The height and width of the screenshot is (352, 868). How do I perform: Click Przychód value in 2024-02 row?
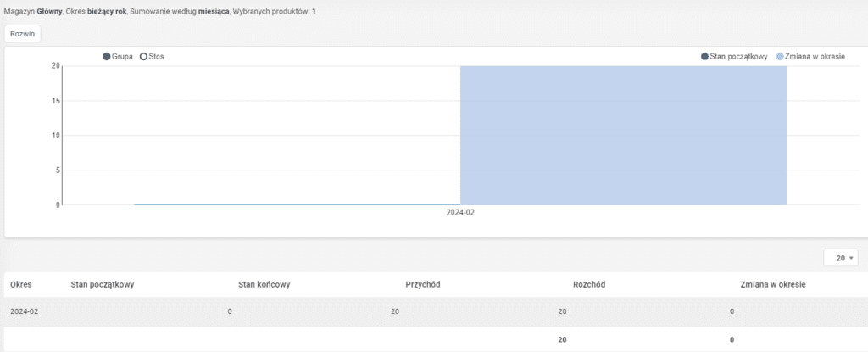(x=562, y=312)
